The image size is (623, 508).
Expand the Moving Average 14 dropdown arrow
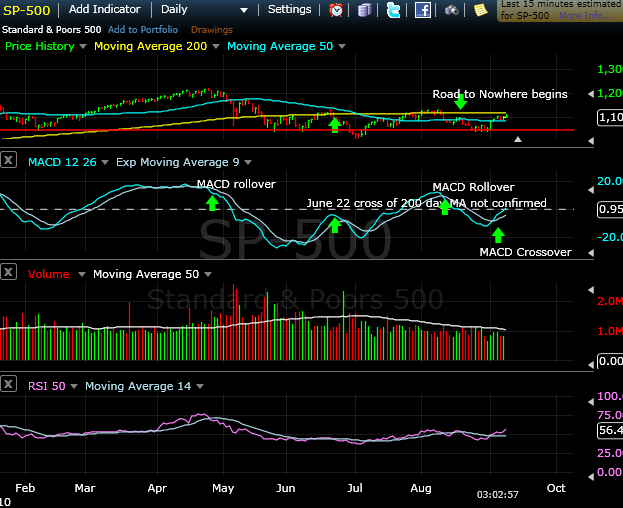coord(198,386)
